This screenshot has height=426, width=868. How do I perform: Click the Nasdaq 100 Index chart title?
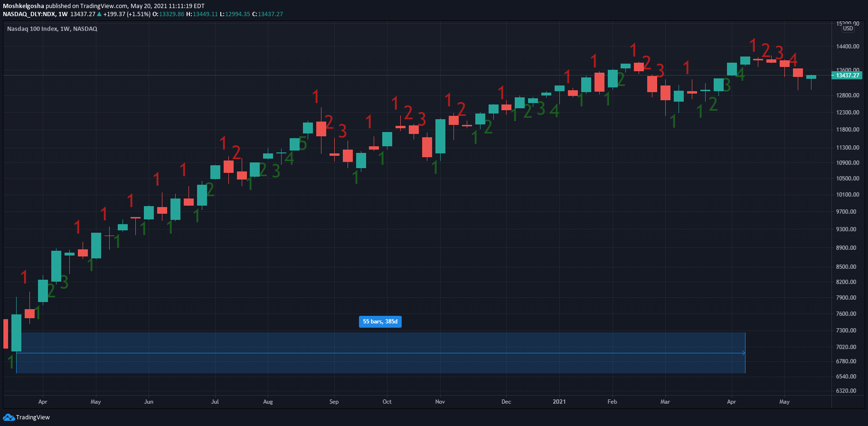click(x=52, y=29)
